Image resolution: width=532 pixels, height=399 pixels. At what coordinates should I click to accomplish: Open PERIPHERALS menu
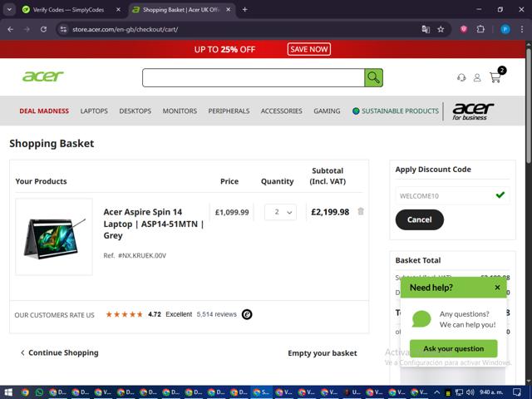(x=229, y=111)
